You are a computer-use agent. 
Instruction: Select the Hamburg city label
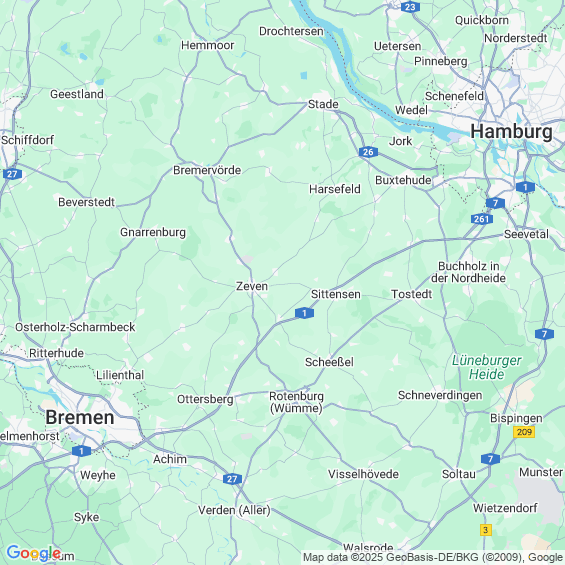click(x=511, y=131)
